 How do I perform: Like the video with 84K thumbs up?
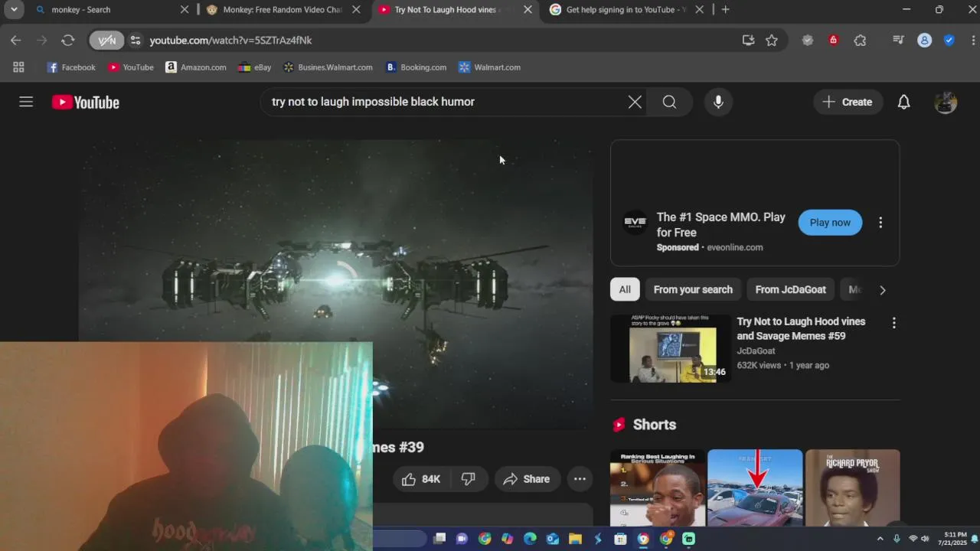[421, 479]
